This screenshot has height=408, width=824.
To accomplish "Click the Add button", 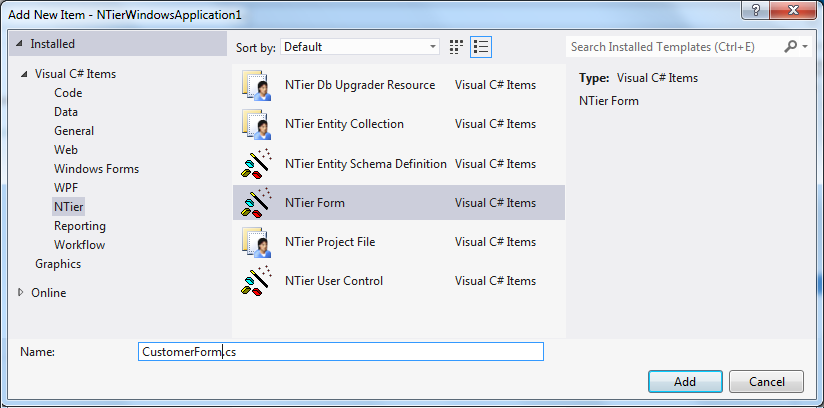I will pos(685,382).
